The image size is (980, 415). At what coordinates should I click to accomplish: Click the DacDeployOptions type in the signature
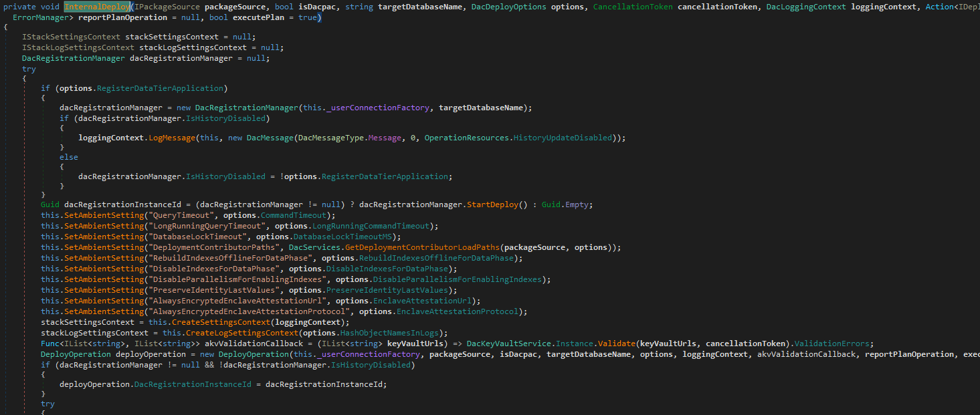click(508, 7)
